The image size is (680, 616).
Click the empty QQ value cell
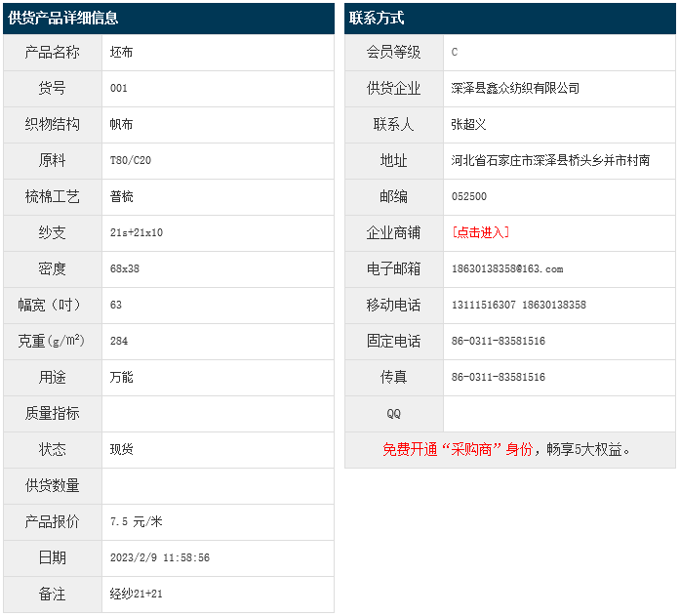point(558,413)
